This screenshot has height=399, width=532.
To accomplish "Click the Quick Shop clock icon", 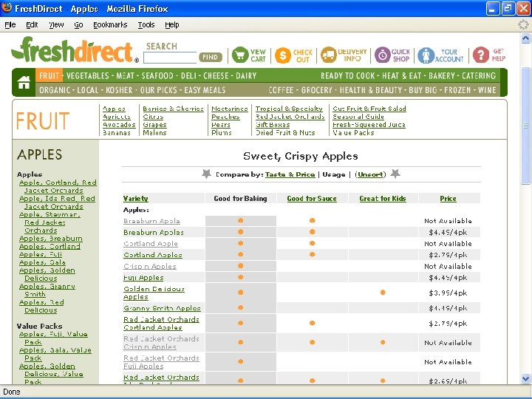I will pos(383,55).
